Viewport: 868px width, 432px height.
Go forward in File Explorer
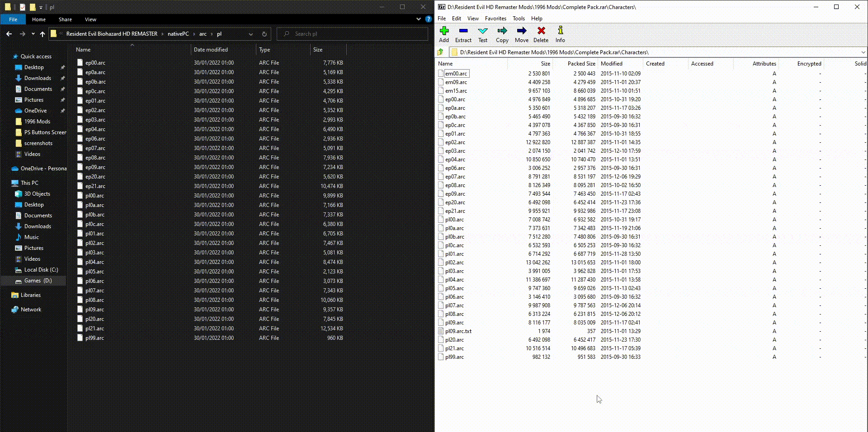[x=22, y=34]
